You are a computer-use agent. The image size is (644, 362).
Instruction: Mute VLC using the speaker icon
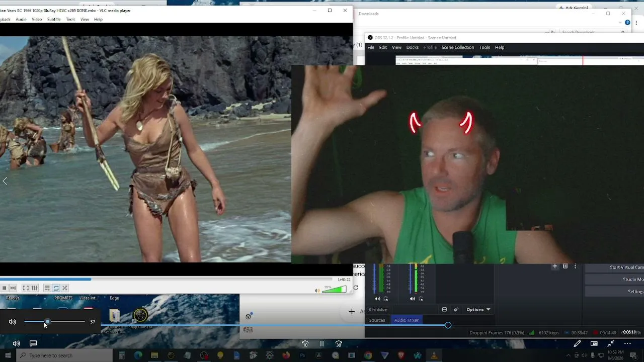[x=317, y=291]
